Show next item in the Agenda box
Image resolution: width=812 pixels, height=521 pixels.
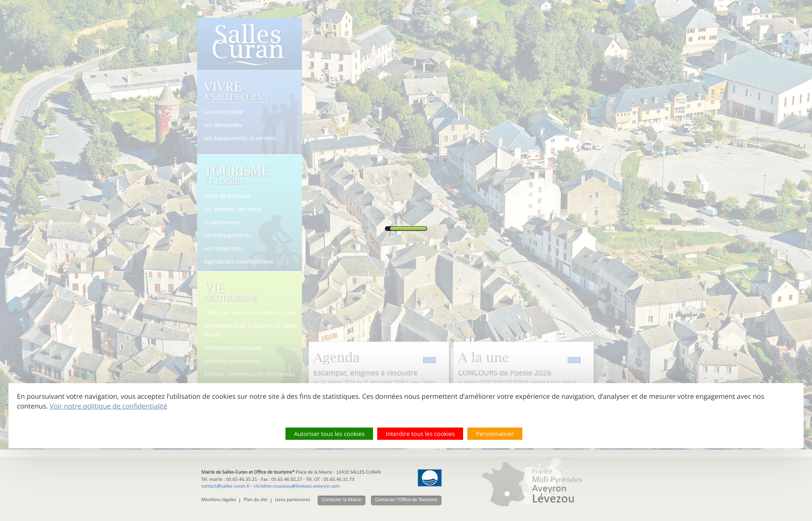tap(433, 360)
